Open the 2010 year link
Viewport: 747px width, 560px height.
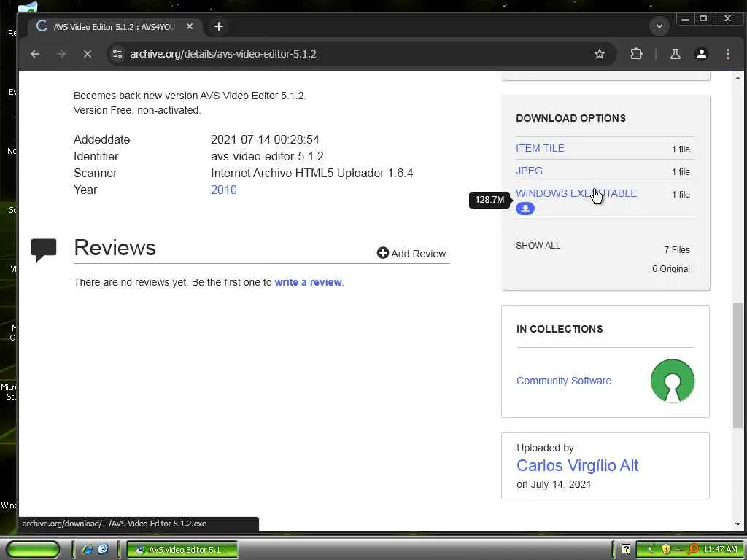coord(224,190)
